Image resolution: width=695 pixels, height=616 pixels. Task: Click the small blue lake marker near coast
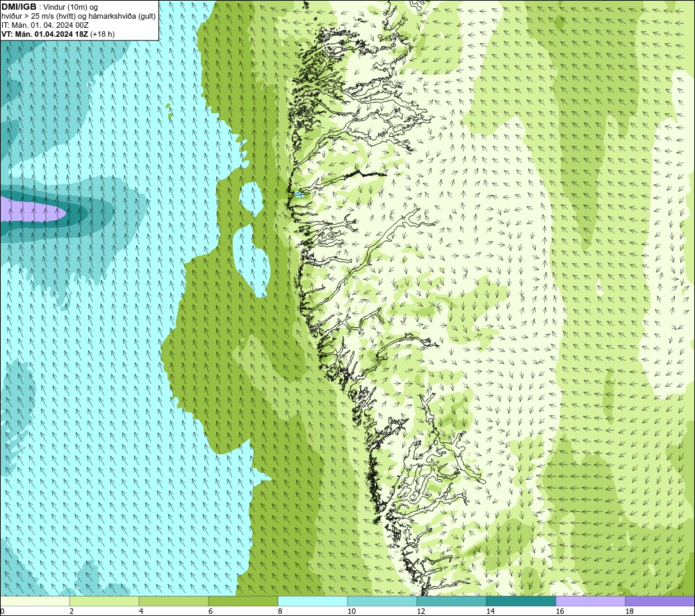coord(300,194)
